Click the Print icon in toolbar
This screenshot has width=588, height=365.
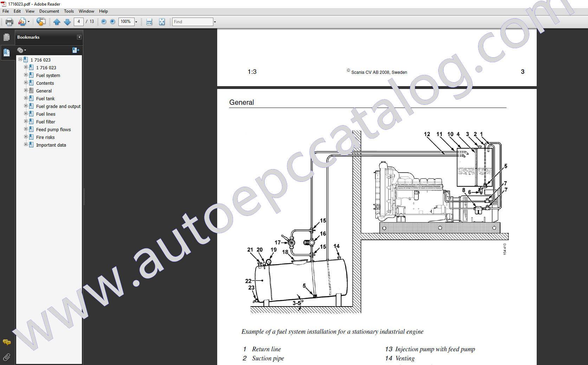tap(9, 22)
